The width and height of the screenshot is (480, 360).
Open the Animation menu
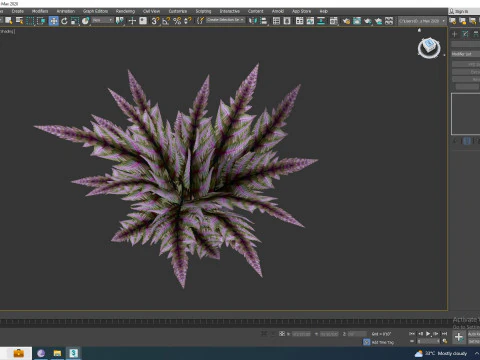pyautogui.click(x=66, y=11)
